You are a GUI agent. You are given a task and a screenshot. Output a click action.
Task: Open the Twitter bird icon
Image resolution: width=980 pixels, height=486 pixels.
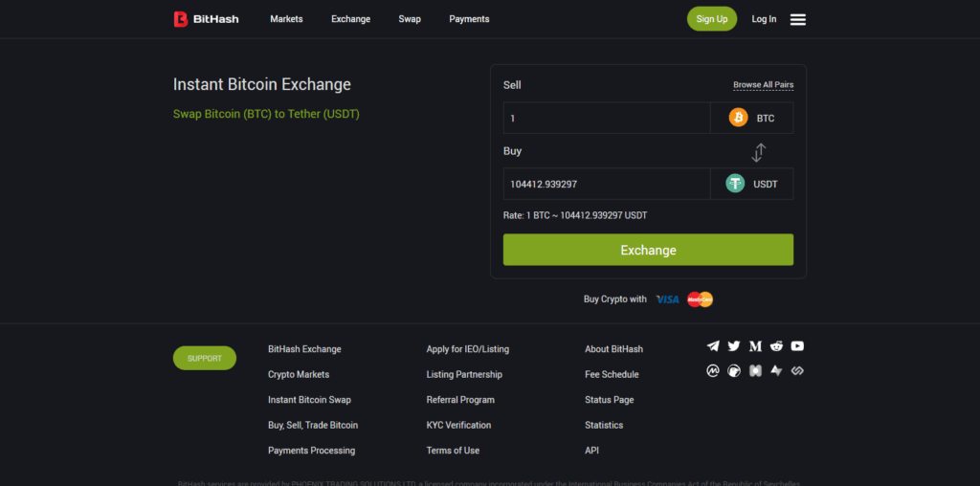734,346
